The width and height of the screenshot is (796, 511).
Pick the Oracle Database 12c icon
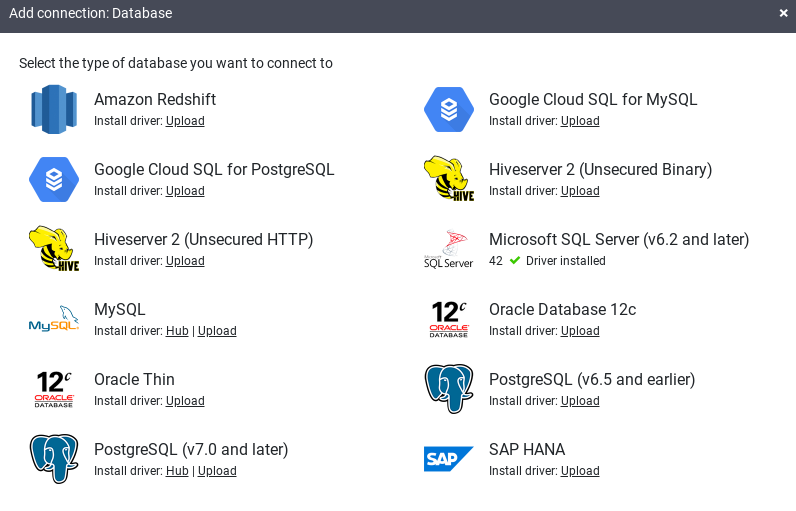click(448, 319)
